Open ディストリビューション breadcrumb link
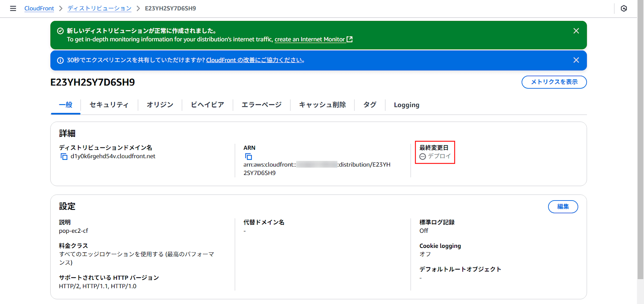The image size is (644, 304). pyautogui.click(x=99, y=8)
